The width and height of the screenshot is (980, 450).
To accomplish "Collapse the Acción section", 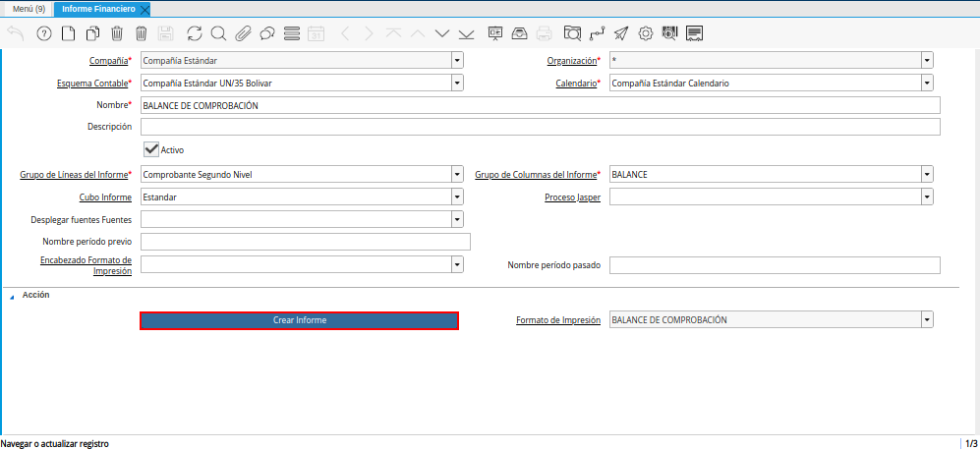I will (x=13, y=296).
